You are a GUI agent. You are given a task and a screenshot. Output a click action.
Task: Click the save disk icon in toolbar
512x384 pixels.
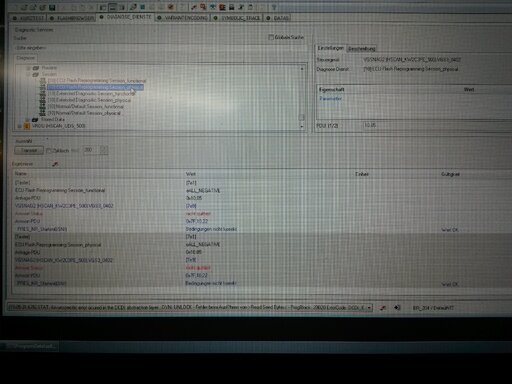pos(52,7)
